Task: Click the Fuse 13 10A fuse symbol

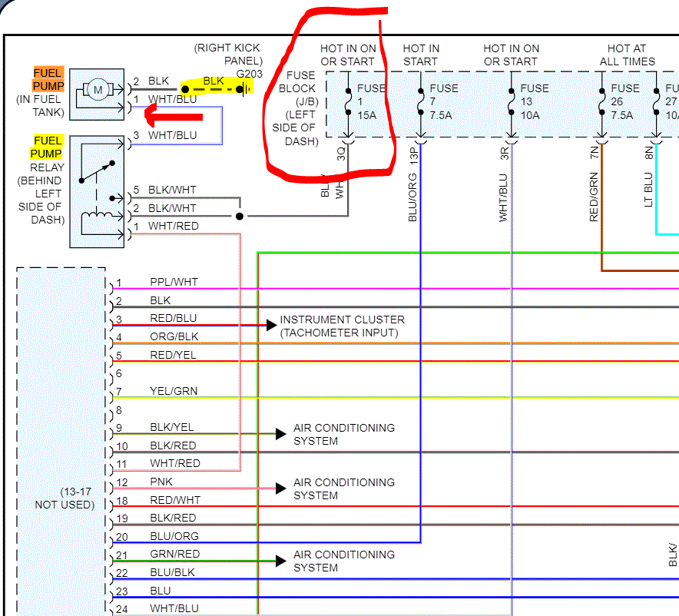Action: (x=512, y=101)
